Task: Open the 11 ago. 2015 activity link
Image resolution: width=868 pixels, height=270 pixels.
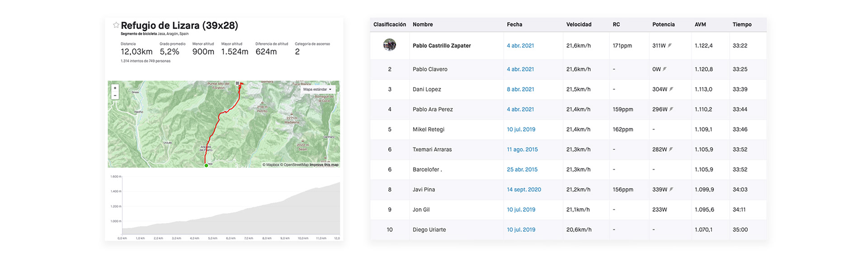Action: pyautogui.click(x=522, y=149)
